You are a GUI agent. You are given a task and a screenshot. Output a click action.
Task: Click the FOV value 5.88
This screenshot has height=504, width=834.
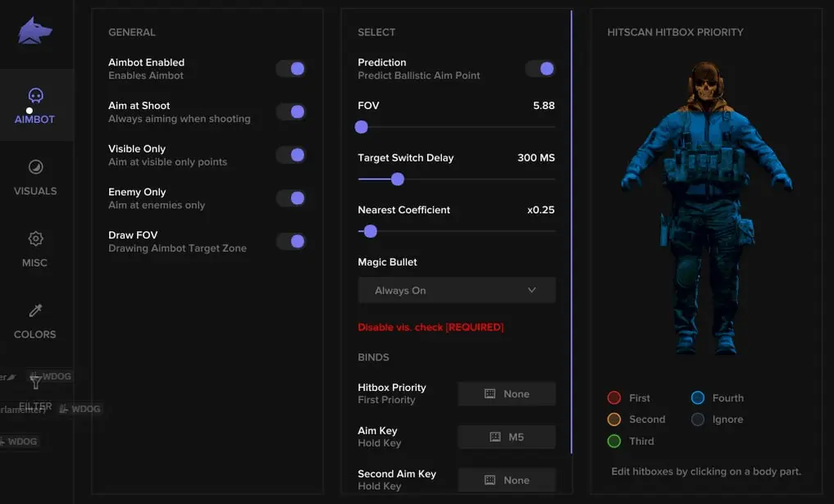pyautogui.click(x=544, y=105)
